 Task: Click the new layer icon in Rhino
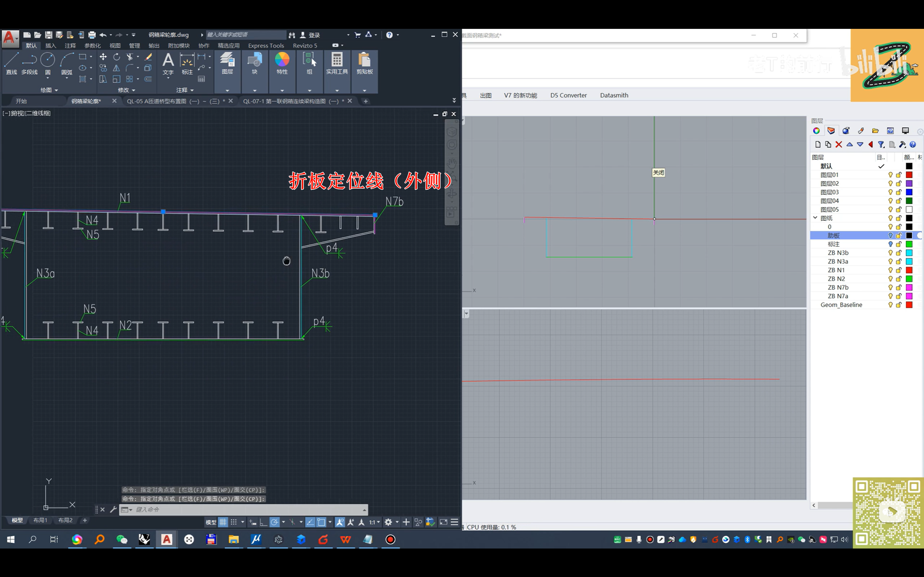tap(818, 145)
